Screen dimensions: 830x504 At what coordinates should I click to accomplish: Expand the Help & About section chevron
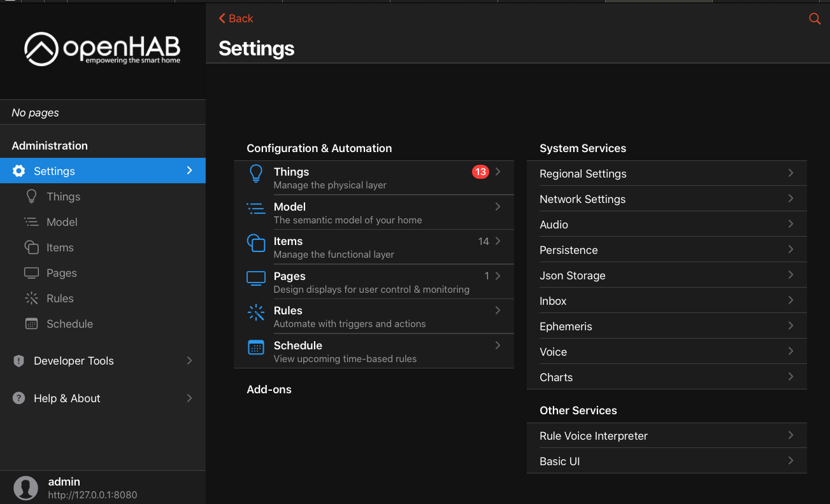pos(189,398)
